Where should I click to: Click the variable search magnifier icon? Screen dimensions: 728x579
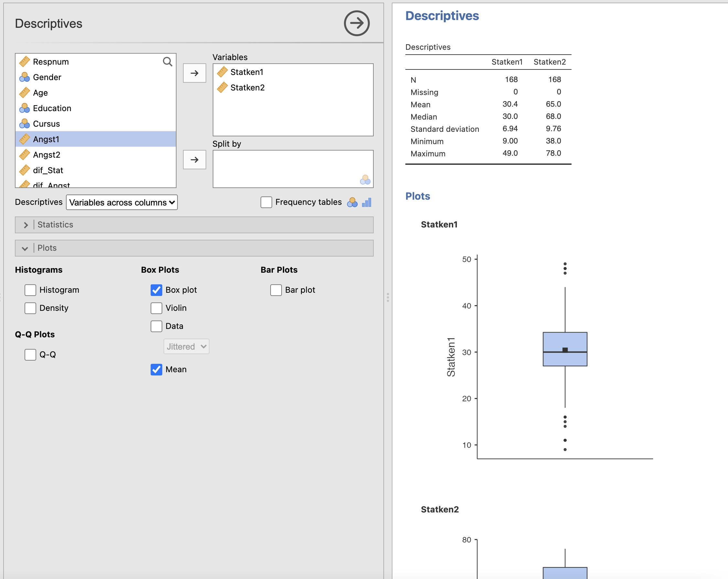[x=167, y=62]
